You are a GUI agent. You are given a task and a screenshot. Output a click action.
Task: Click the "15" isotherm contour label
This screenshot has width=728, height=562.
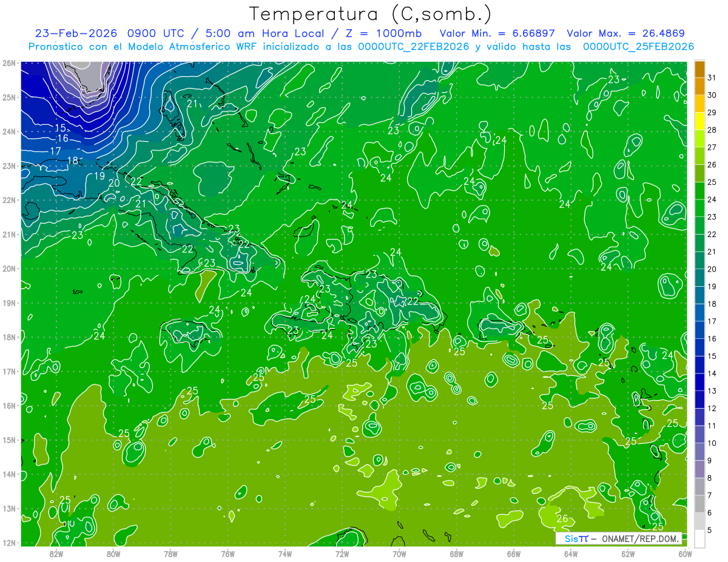[x=61, y=128]
